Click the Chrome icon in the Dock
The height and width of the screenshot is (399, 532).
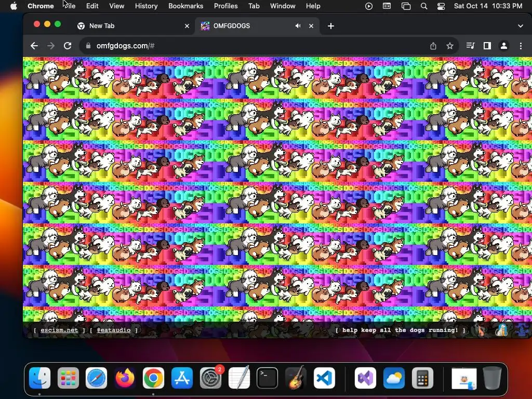click(153, 378)
